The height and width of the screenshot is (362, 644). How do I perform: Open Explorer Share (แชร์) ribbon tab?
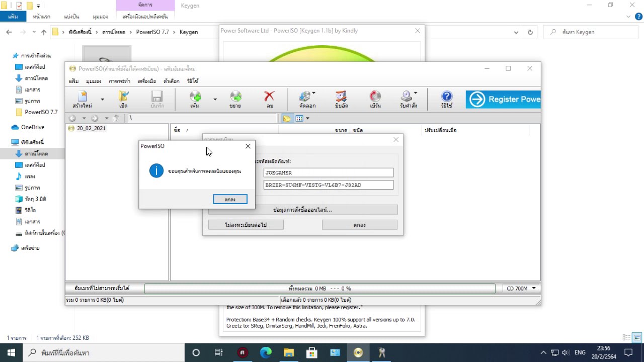[72, 17]
